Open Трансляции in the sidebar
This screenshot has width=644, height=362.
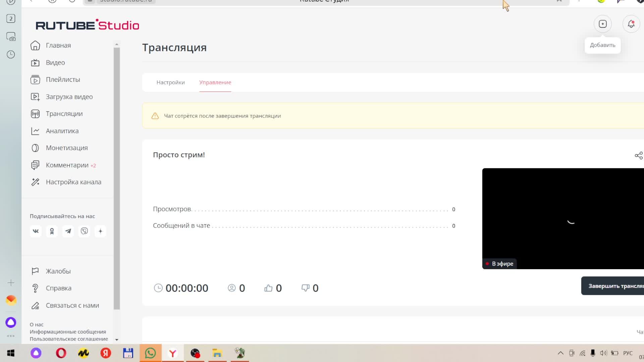tap(64, 114)
